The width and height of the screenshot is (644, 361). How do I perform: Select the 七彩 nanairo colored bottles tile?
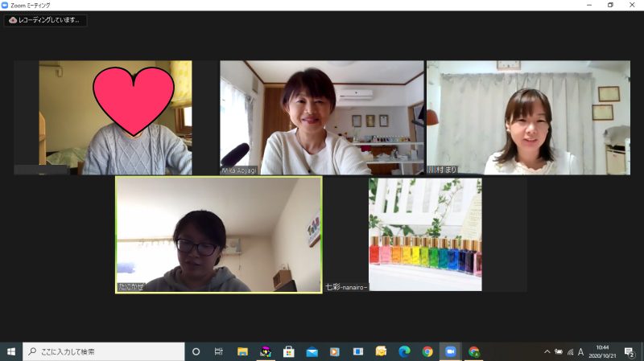pyautogui.click(x=425, y=234)
